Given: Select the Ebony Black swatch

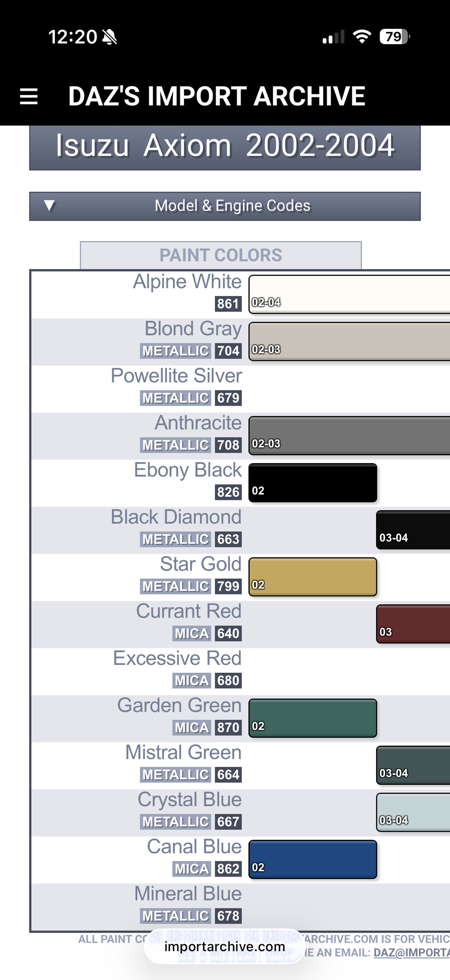Looking at the screenshot, I should pyautogui.click(x=313, y=483).
